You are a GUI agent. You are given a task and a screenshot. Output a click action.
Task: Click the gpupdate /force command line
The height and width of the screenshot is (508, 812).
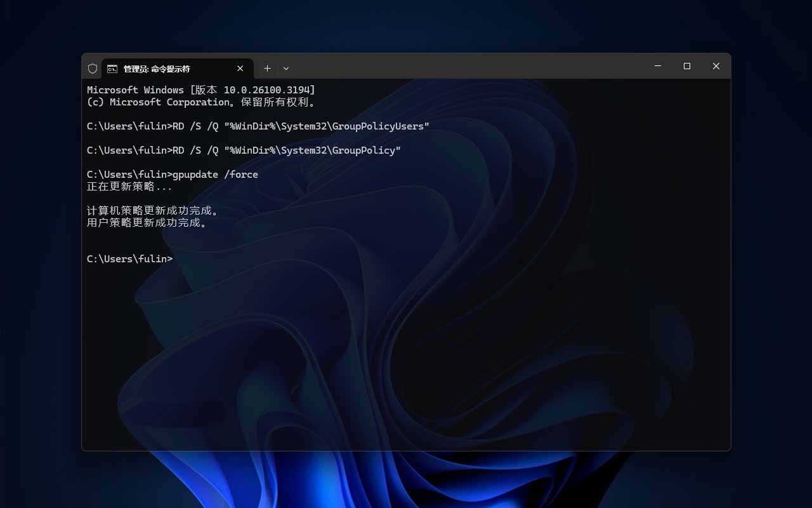[173, 175]
